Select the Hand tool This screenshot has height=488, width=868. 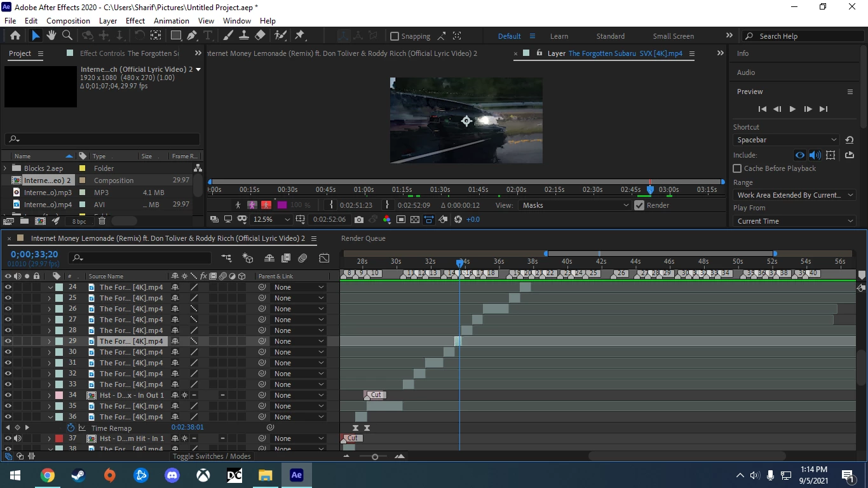pyautogui.click(x=51, y=36)
